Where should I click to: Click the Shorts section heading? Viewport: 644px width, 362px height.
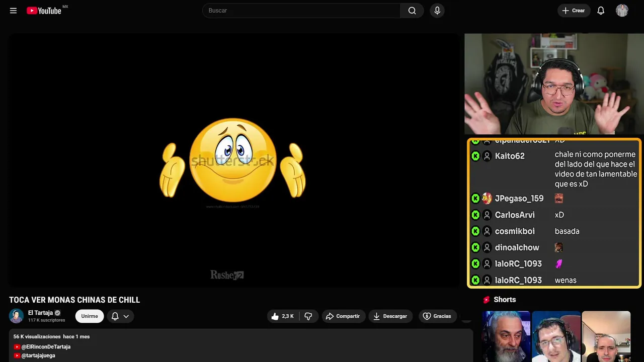click(x=505, y=300)
